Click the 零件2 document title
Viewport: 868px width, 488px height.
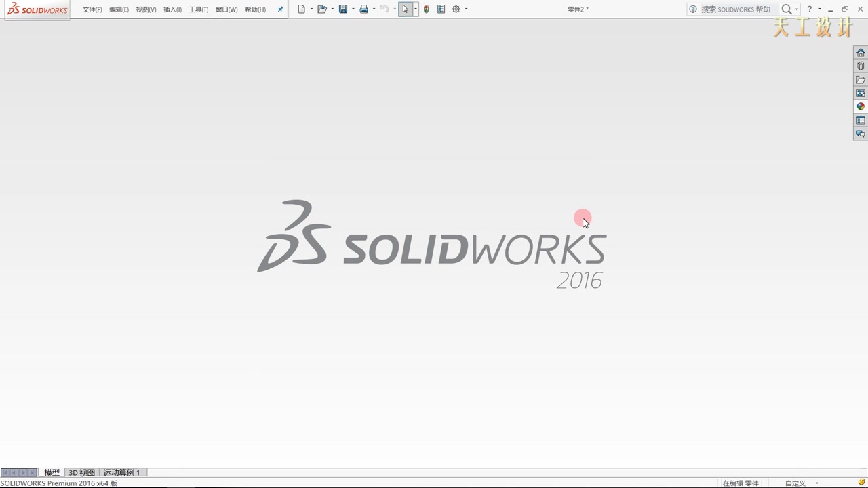point(578,9)
